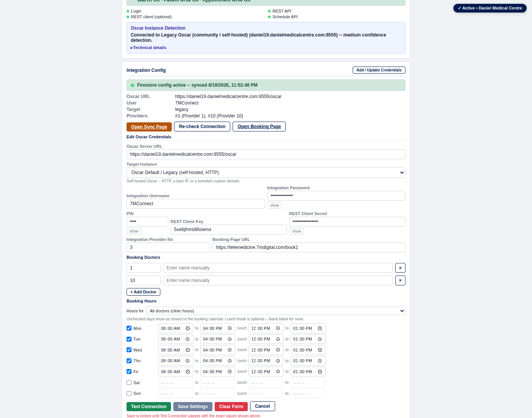This screenshot has height=418, width=532.
Task: Show the REST Client Secret
Action: point(296,231)
